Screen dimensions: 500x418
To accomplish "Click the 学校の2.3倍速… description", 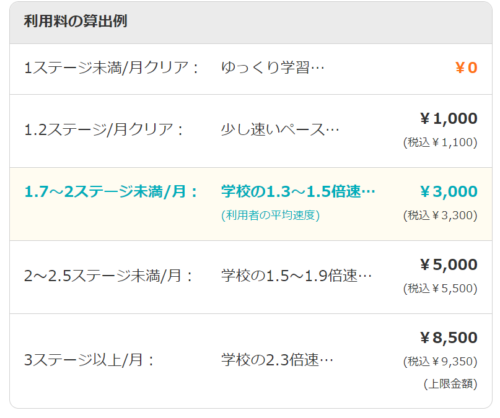I will point(277,360).
